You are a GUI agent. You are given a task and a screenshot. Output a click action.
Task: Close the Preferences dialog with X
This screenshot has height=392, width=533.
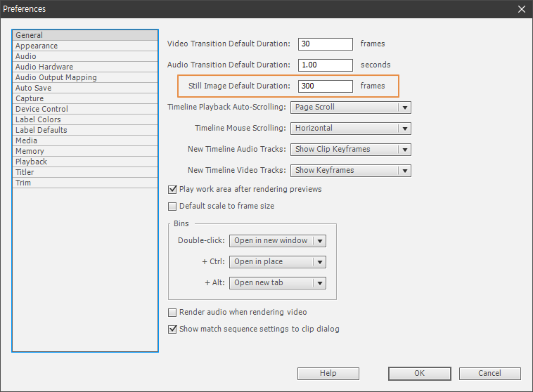(522, 9)
